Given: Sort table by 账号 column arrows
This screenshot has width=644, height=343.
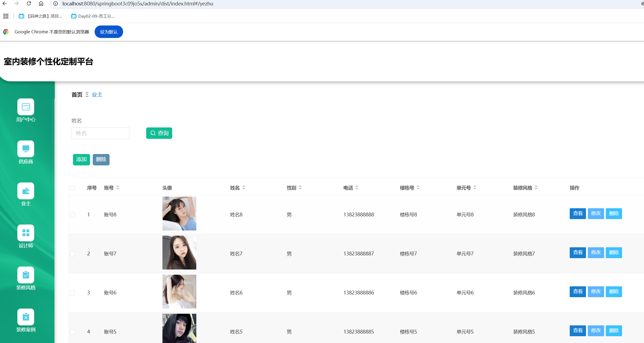Looking at the screenshot, I should (x=118, y=188).
